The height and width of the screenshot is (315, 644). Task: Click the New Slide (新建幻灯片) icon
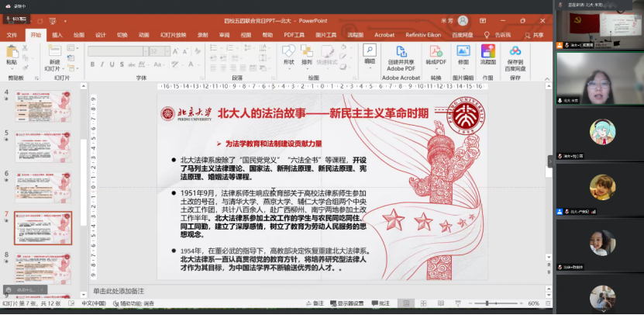[x=53, y=50]
